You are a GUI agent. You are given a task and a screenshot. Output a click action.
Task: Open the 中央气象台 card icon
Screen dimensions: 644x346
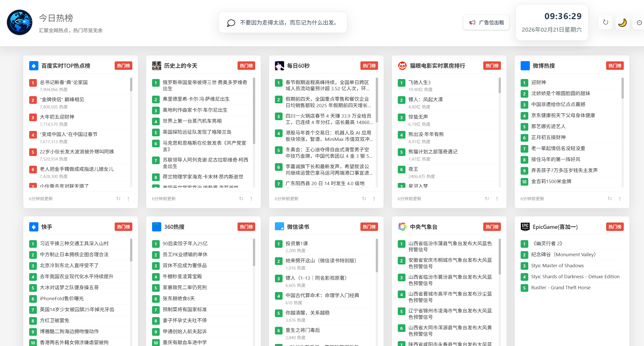click(x=402, y=227)
